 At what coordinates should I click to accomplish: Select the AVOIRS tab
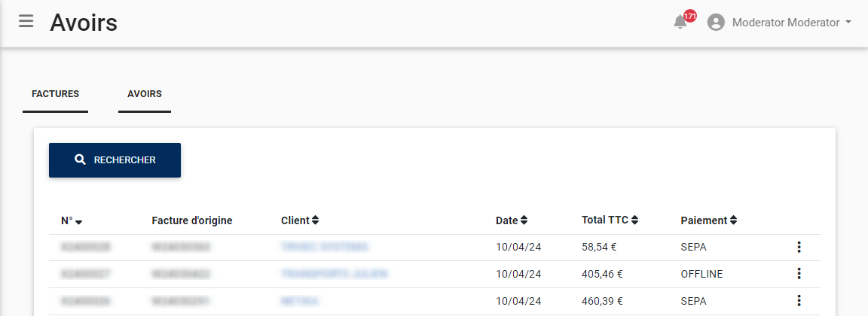145,94
